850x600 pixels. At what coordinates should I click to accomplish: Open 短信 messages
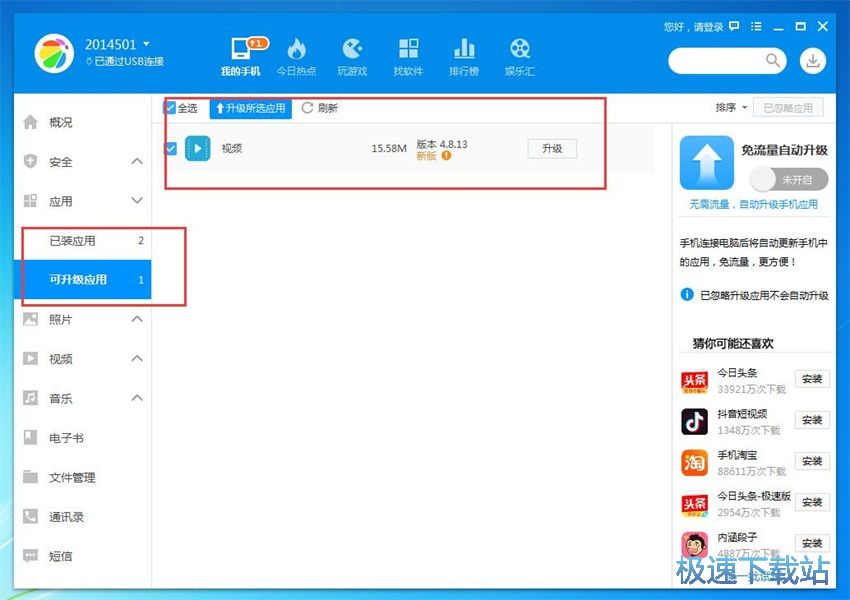[82, 556]
